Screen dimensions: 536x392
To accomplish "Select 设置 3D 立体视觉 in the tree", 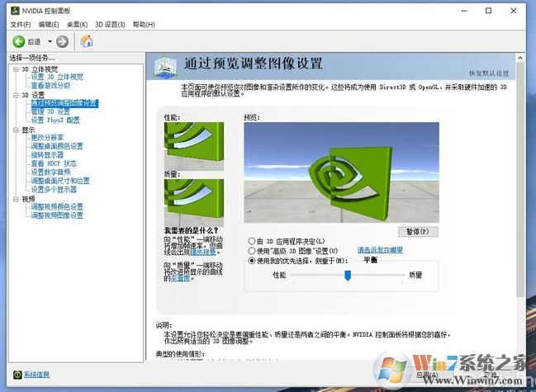I will (x=57, y=77).
